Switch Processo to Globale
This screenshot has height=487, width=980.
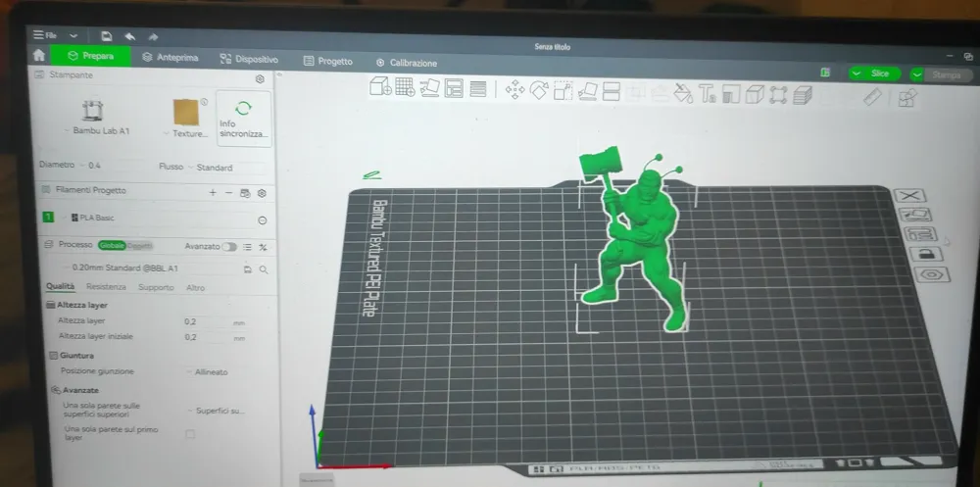(x=112, y=245)
